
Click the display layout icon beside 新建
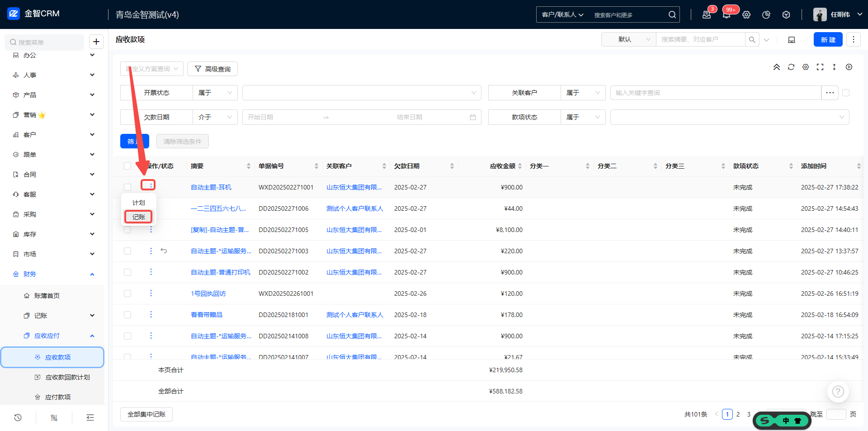tap(792, 39)
